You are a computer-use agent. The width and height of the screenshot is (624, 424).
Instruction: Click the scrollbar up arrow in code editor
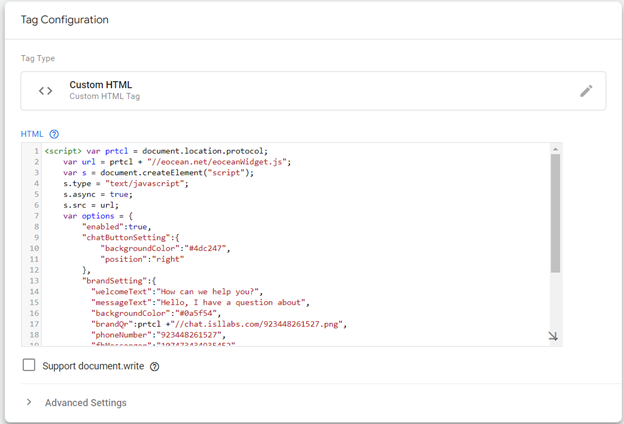tap(555, 150)
